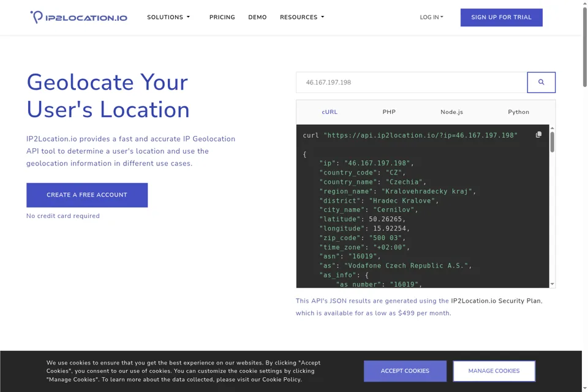Click the IP2Location.io logo
This screenshot has width=588, height=392.
(x=79, y=17)
